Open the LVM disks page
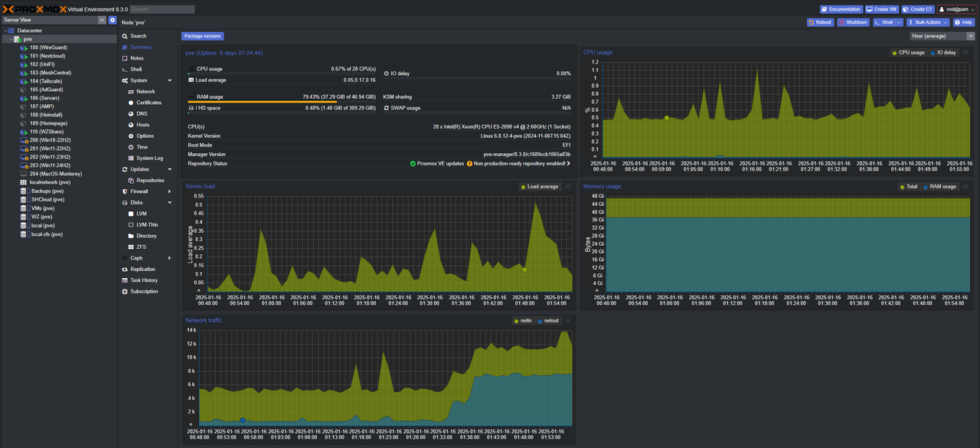Image resolution: width=980 pixels, height=448 pixels. click(137, 214)
